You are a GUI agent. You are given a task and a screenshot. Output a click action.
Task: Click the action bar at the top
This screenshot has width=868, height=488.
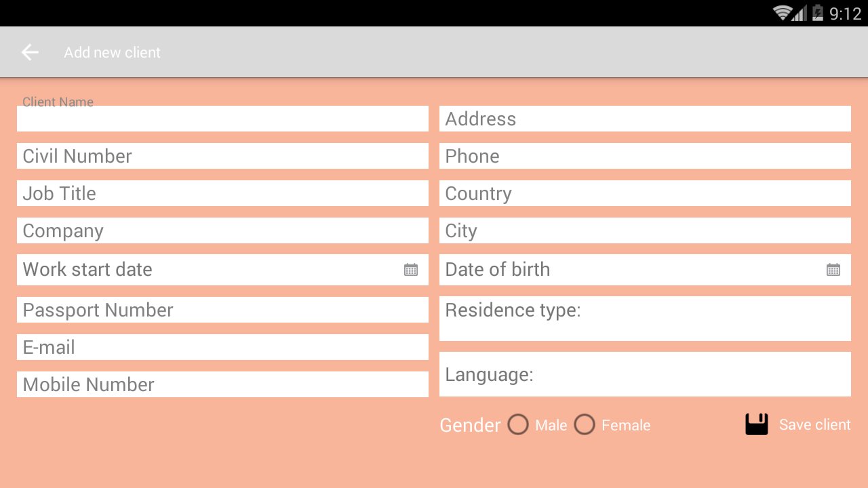434,52
